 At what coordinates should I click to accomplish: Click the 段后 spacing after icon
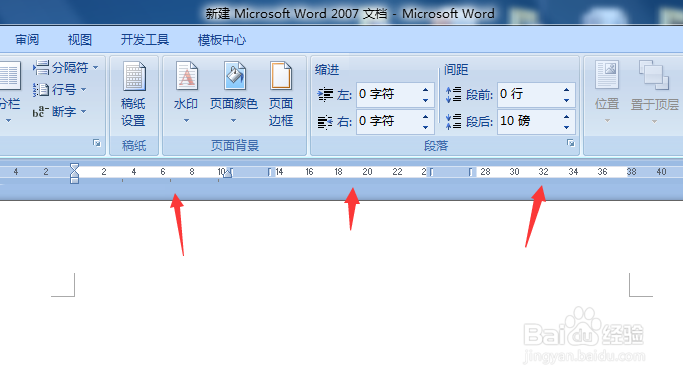click(453, 122)
